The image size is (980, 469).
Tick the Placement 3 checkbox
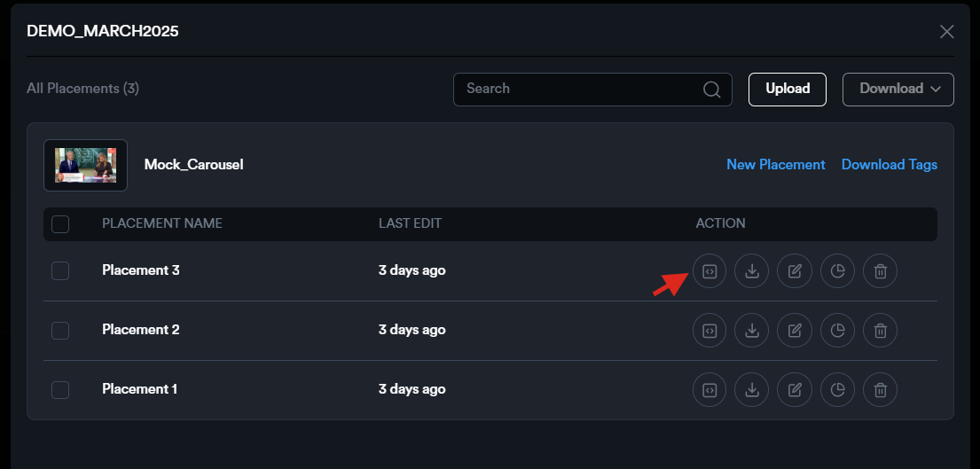(60, 270)
